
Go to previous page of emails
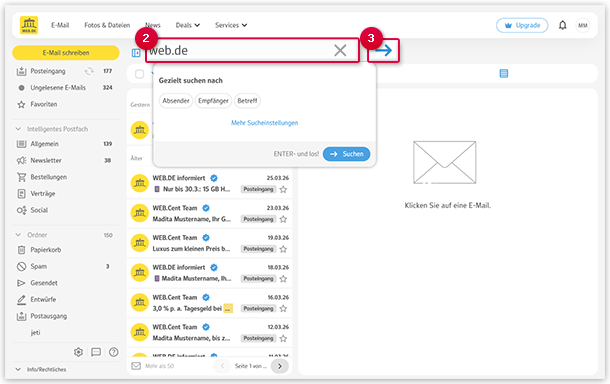(223, 366)
